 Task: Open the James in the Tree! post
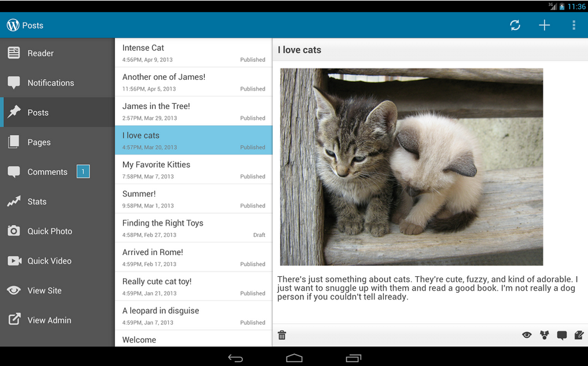coord(194,111)
